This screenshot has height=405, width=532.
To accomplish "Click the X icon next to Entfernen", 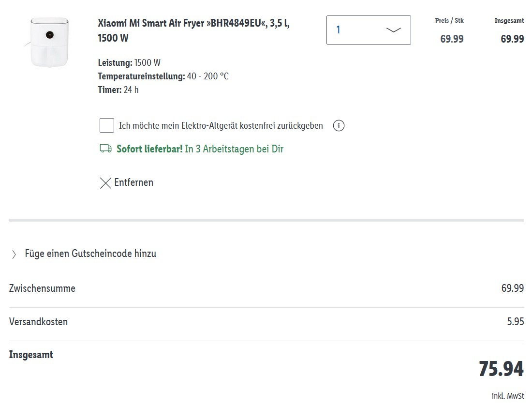I will click(x=105, y=182).
